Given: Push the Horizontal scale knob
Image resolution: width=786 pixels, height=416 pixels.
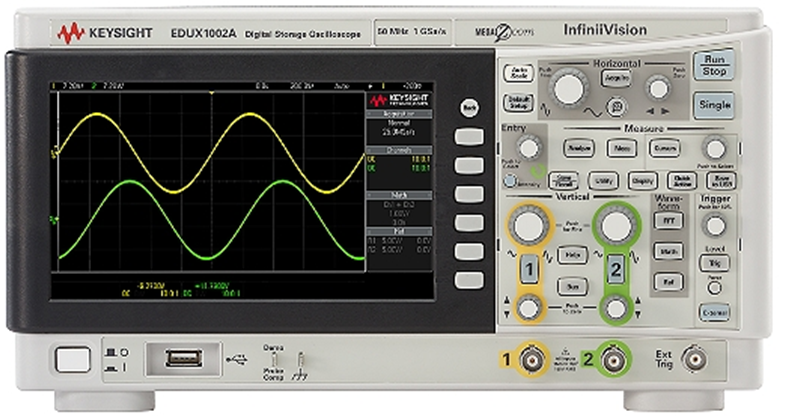Looking at the screenshot, I should point(569,88).
